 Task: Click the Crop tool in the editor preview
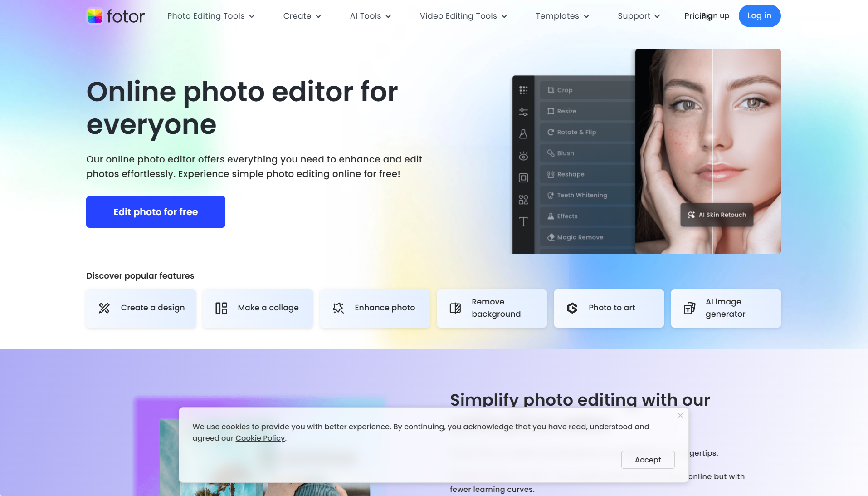(587, 90)
